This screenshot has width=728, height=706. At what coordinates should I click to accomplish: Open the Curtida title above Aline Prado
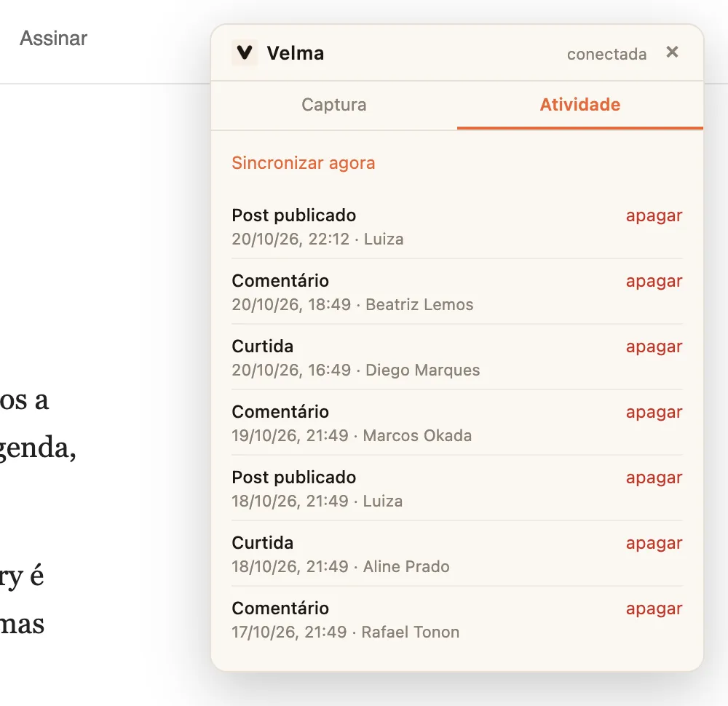[x=262, y=543]
